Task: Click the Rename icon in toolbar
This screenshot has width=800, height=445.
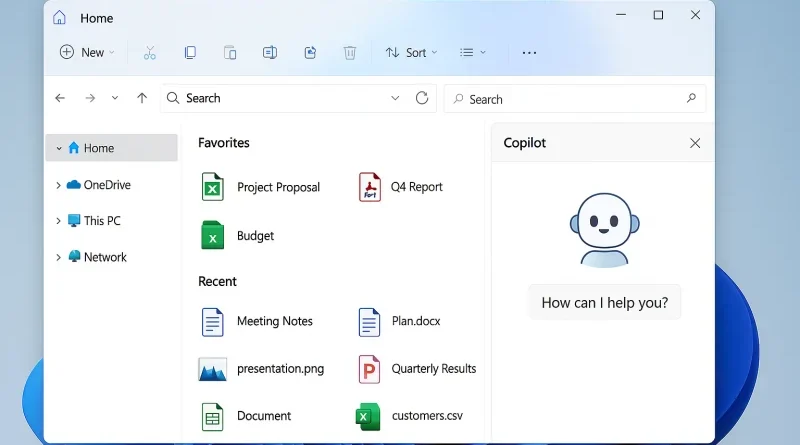Action: point(270,53)
